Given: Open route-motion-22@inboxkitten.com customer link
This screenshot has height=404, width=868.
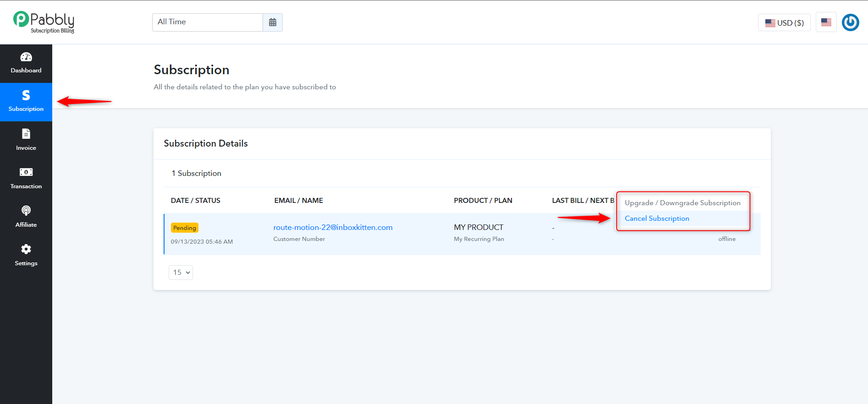Looking at the screenshot, I should tap(333, 227).
